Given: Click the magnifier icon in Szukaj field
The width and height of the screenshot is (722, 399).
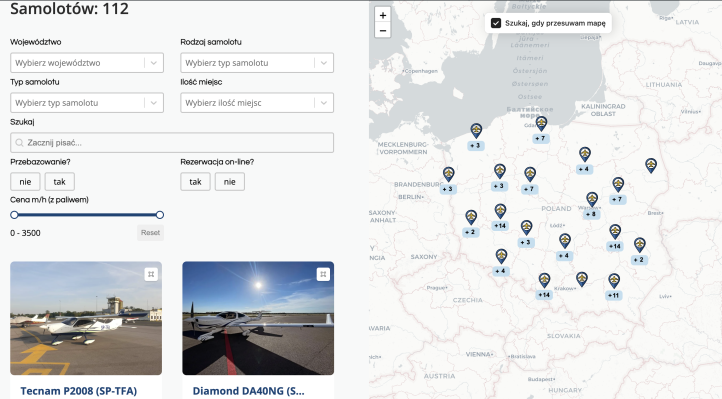Looking at the screenshot, I should click(x=19, y=143).
